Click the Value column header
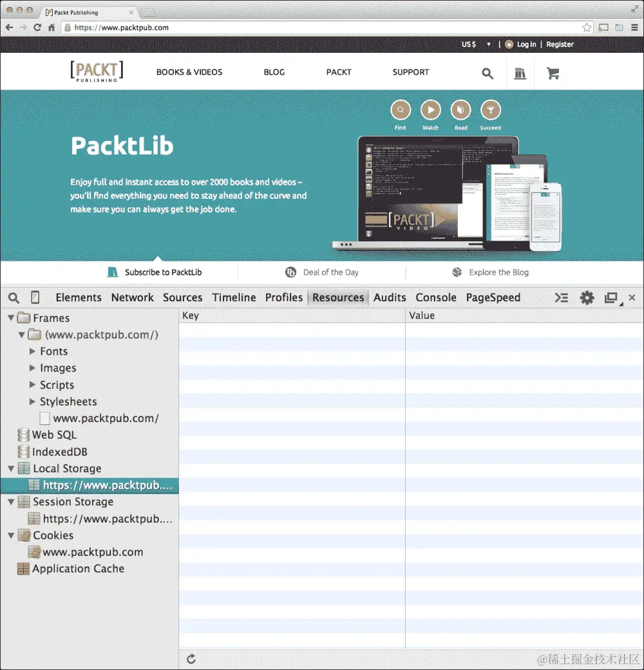The image size is (644, 670). click(x=524, y=315)
